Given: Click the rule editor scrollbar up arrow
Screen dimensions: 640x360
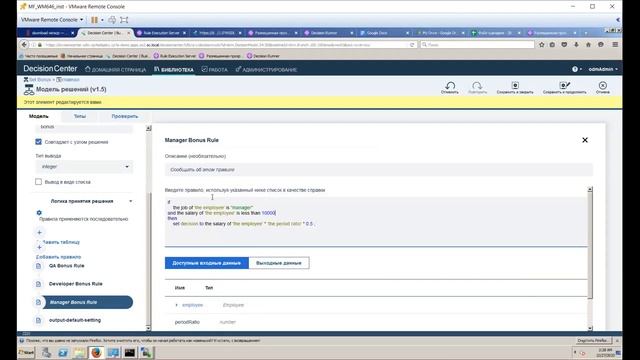Looking at the screenshot, I should point(590,189).
